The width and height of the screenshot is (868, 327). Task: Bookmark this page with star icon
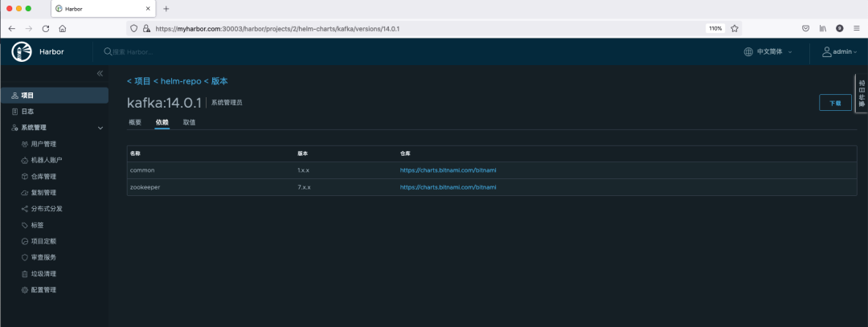point(735,28)
